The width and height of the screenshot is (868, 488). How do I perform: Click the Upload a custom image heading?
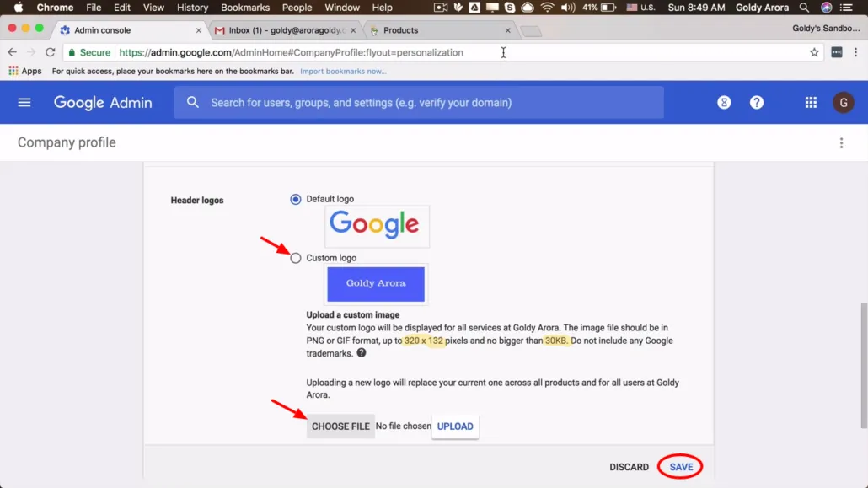[352, 314]
